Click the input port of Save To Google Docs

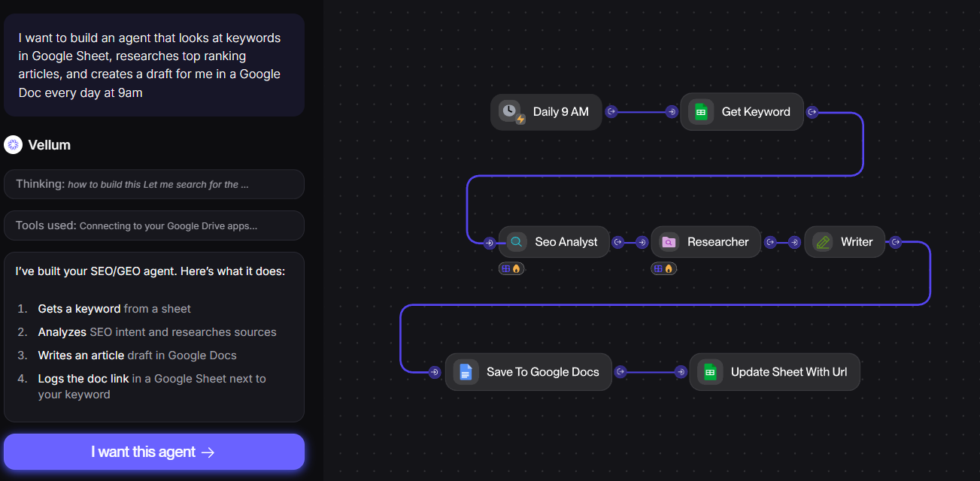point(435,371)
